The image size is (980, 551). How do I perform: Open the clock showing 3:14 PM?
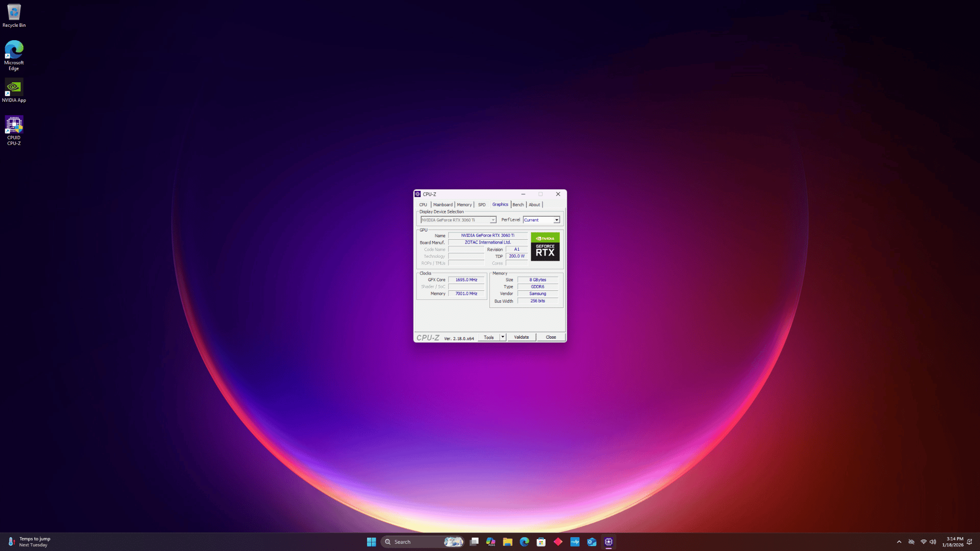coord(953,542)
